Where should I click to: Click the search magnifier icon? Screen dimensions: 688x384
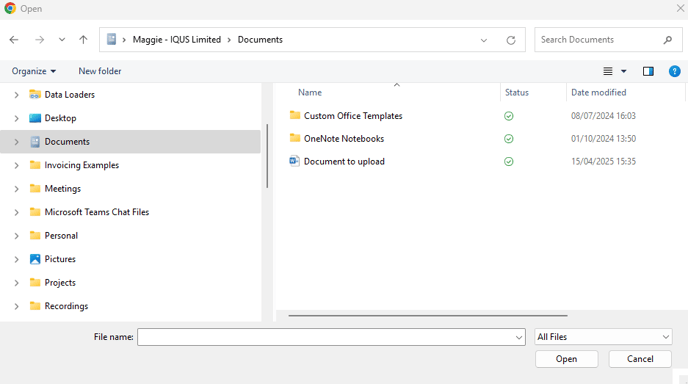(x=667, y=40)
